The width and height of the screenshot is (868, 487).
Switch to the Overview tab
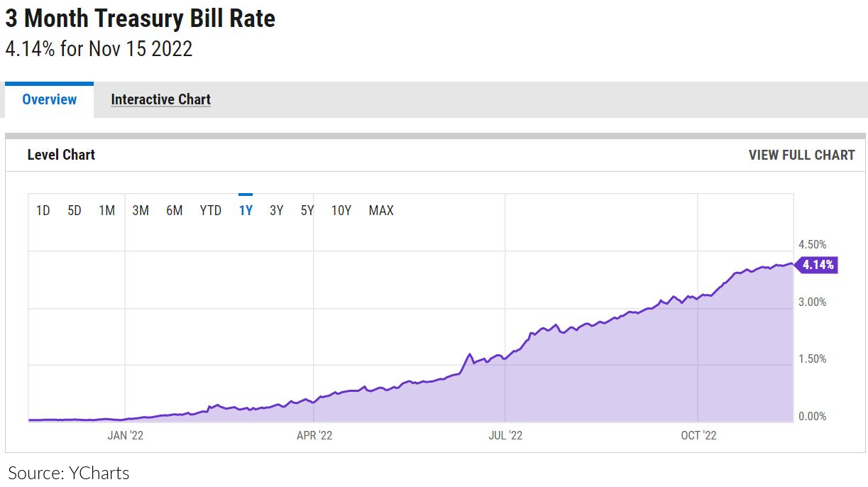click(x=49, y=99)
